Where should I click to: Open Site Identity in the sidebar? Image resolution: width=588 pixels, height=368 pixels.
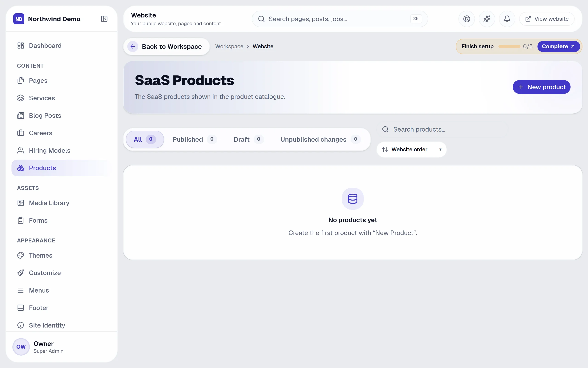pyautogui.click(x=62, y=325)
